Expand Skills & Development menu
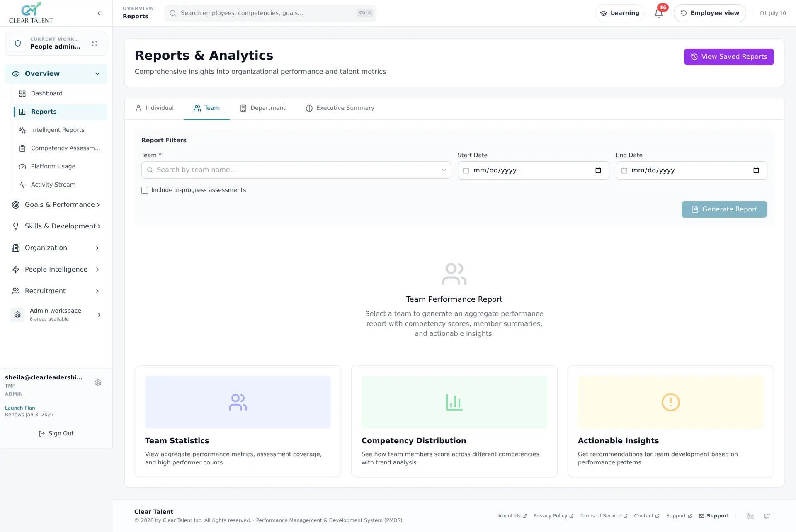 (x=56, y=226)
